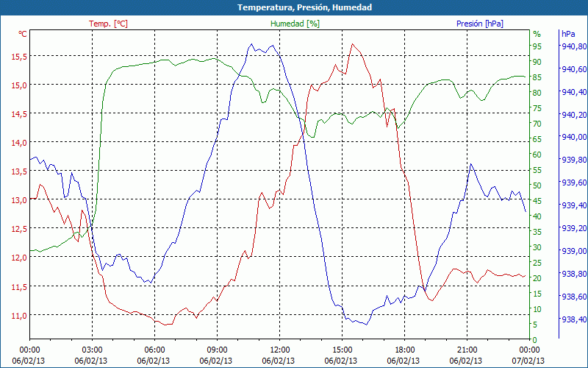Click the '939,20' pressure axis value

[573, 228]
